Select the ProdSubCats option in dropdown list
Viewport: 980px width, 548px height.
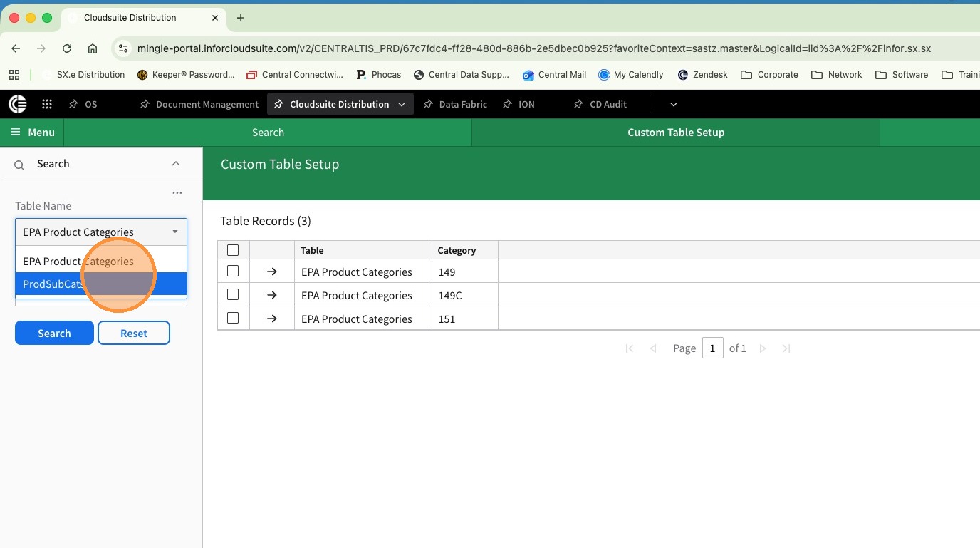pyautogui.click(x=101, y=284)
